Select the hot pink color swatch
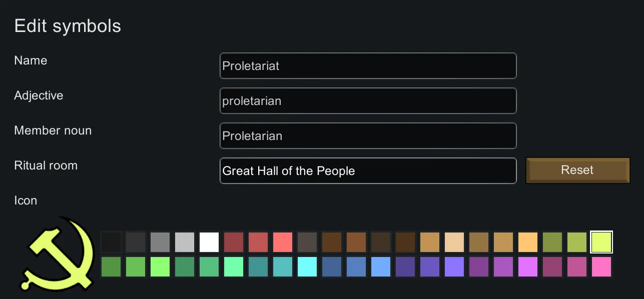The image size is (644, 299). click(601, 267)
